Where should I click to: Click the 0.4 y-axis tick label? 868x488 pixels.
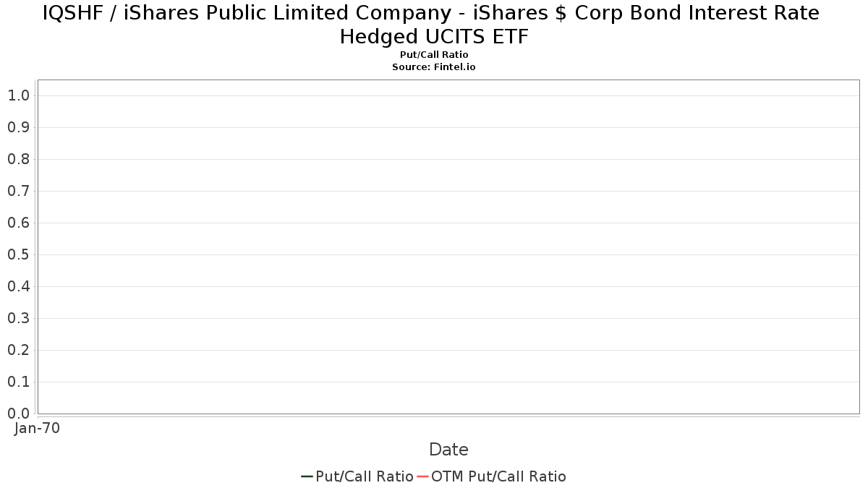pos(19,286)
